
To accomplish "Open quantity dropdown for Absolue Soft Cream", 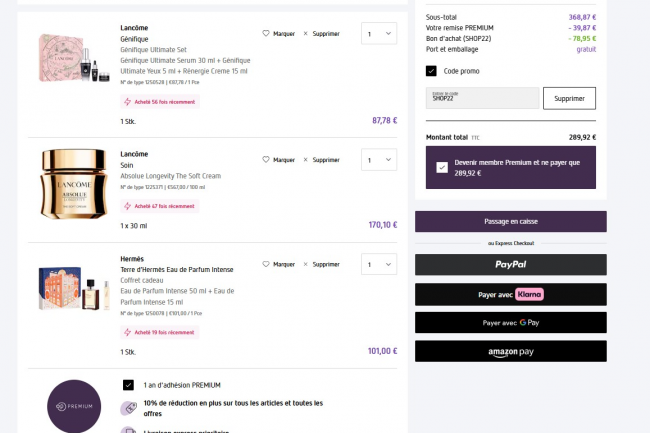I will tap(378, 160).
